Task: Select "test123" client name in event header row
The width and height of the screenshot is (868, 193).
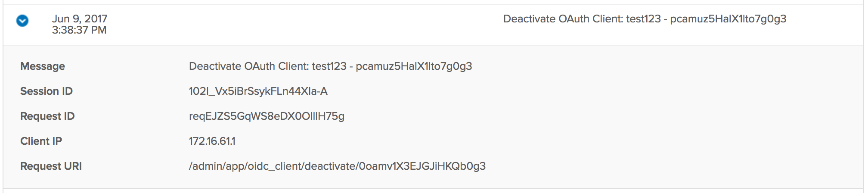Action: click(x=643, y=19)
